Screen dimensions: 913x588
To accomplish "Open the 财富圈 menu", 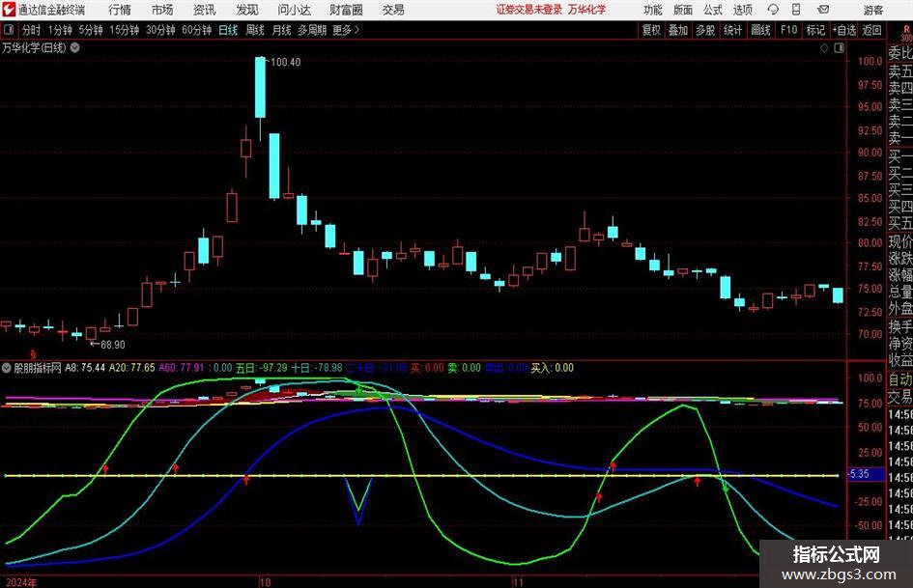I will pyautogui.click(x=346, y=10).
